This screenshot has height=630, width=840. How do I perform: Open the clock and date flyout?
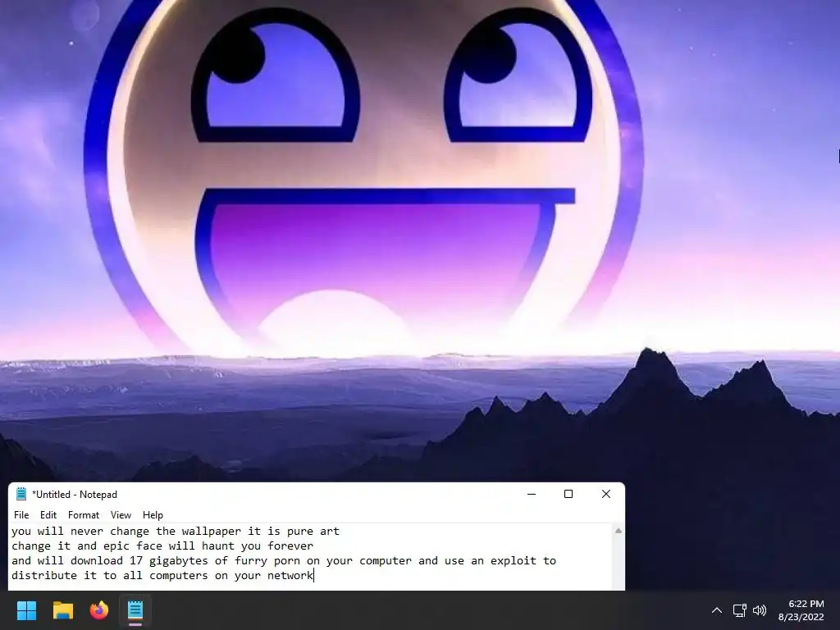(801, 610)
